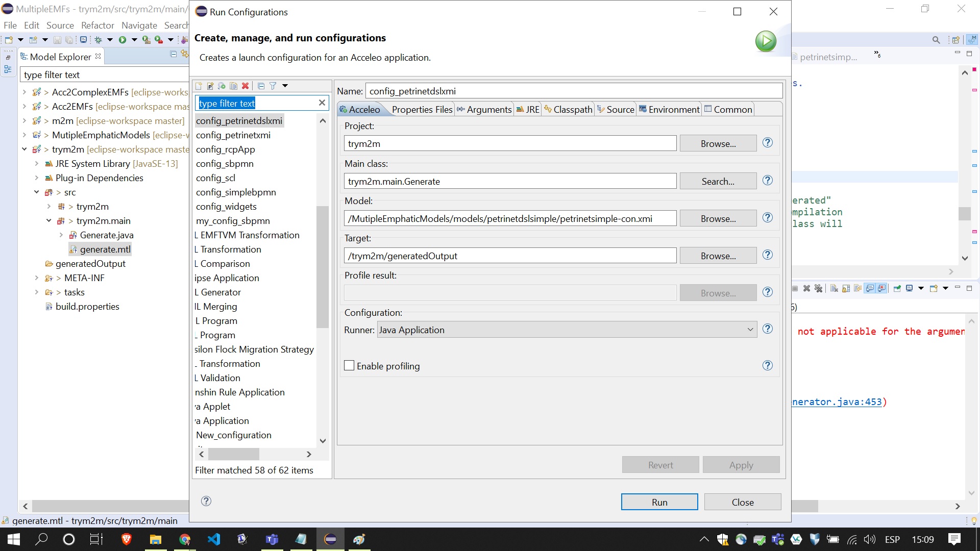Switch to the Arguments tab
This screenshot has height=551, width=980.
click(x=484, y=109)
